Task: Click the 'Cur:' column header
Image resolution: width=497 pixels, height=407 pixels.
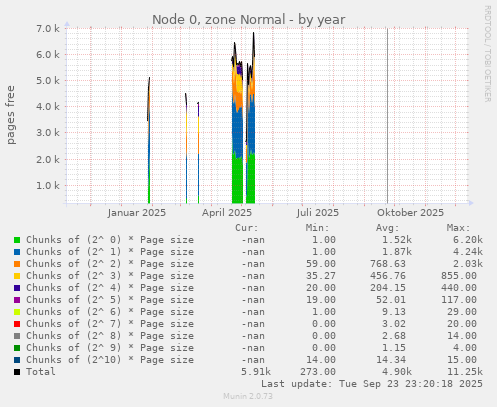Action: tap(247, 228)
